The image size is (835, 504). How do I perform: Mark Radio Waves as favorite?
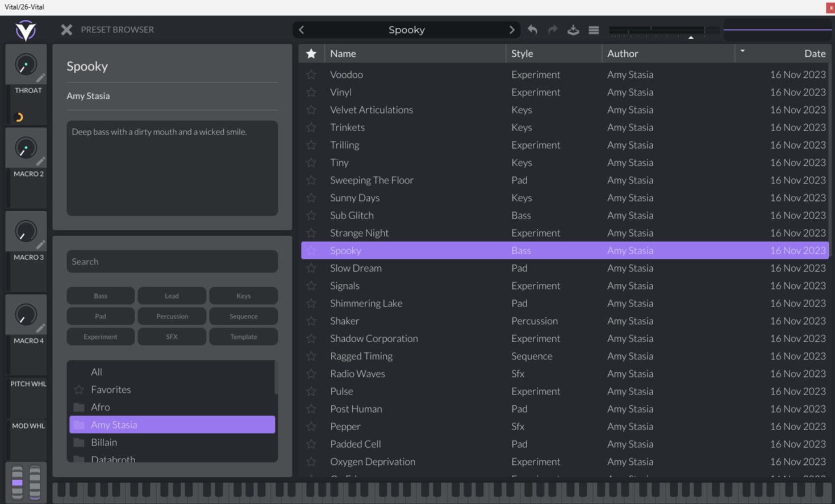point(311,373)
